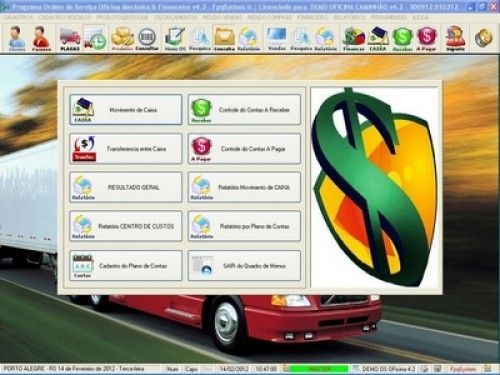Screen dimensions: 500x375
Task: Click the 14/02/2012 date status cell
Action: 234,369
